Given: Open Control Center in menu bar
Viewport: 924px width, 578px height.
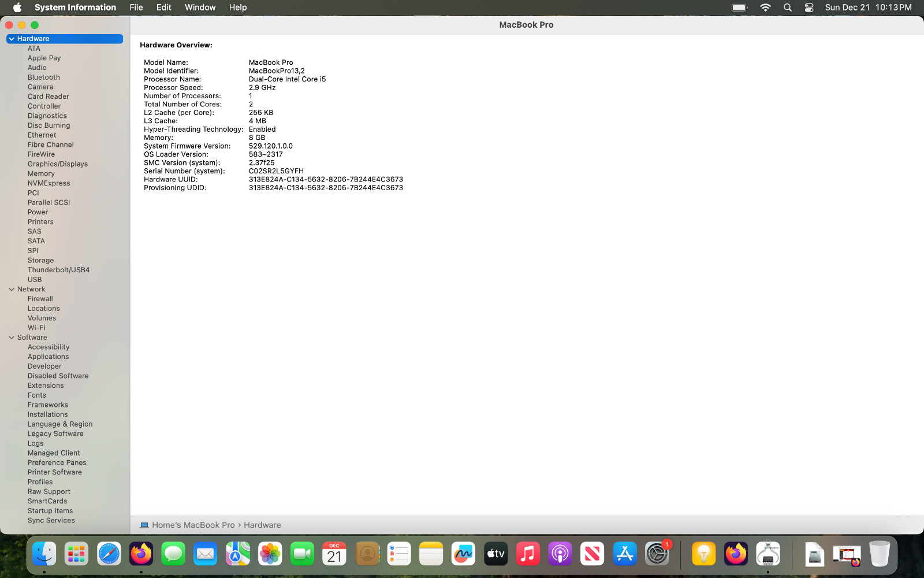Looking at the screenshot, I should [809, 8].
